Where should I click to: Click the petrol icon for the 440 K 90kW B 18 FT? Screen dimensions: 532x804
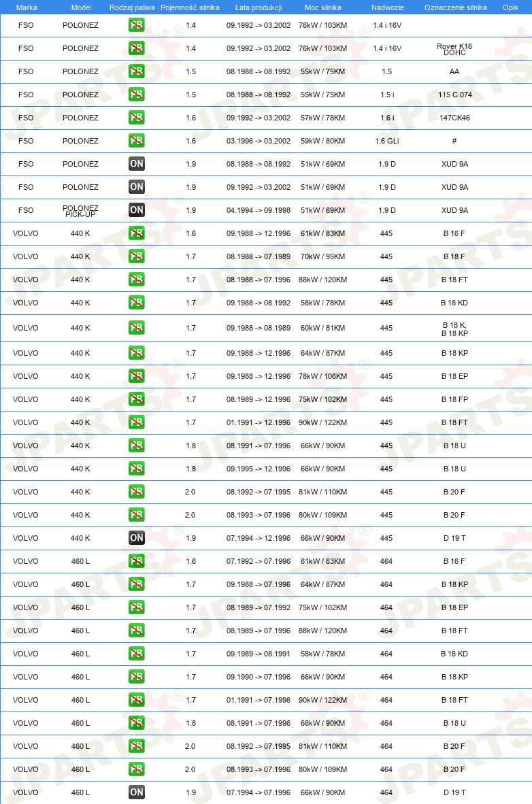point(137,422)
